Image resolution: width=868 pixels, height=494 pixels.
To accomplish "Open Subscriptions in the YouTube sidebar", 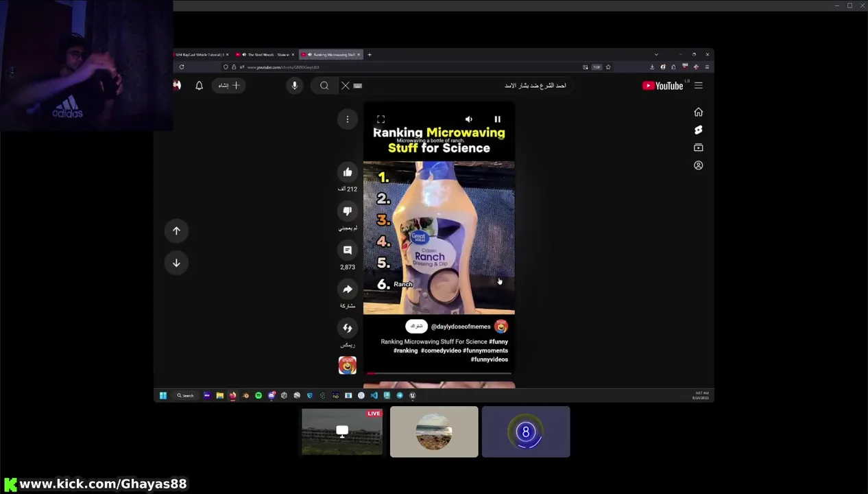I will 698,148.
